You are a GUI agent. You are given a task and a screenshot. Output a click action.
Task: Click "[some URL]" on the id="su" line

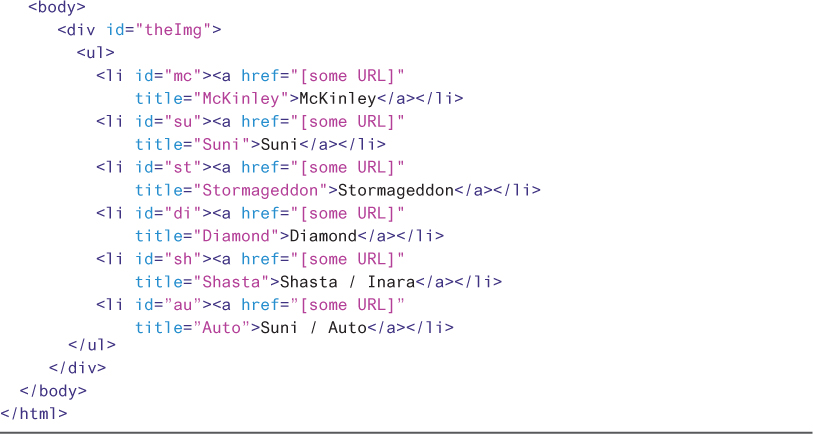347,121
